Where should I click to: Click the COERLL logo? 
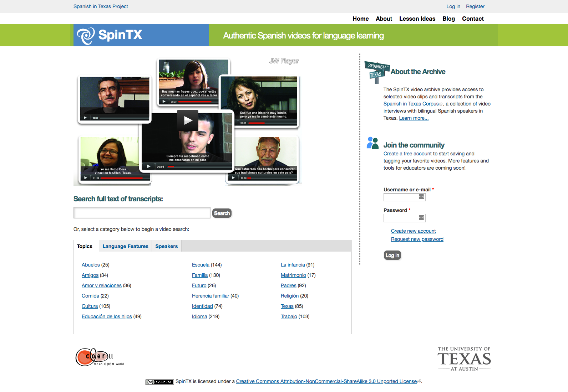pyautogui.click(x=100, y=357)
